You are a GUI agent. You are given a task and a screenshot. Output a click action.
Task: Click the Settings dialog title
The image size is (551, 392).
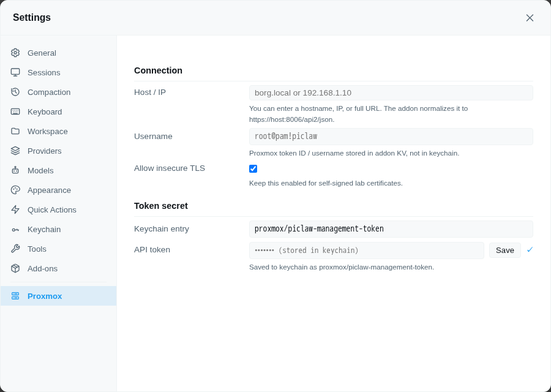click(32, 17)
